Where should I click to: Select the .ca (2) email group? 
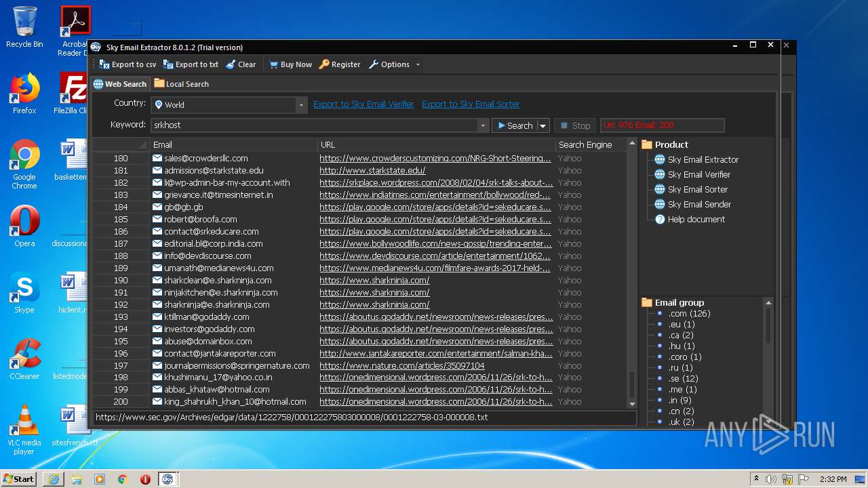point(681,335)
